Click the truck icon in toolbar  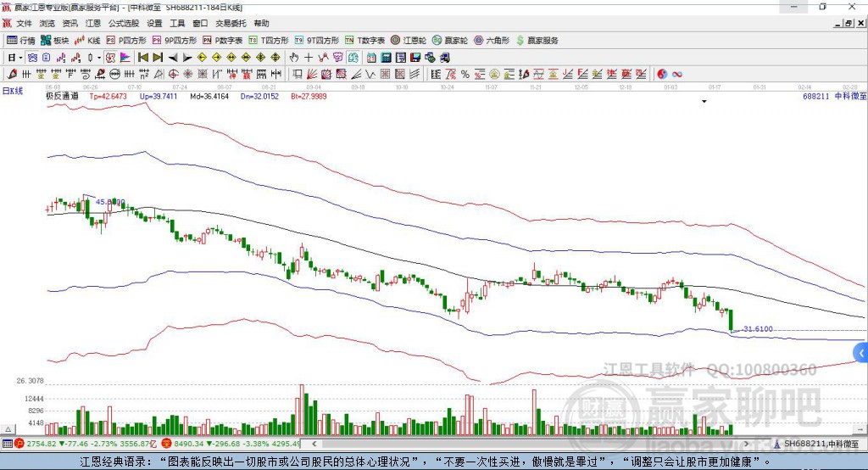click(x=444, y=58)
